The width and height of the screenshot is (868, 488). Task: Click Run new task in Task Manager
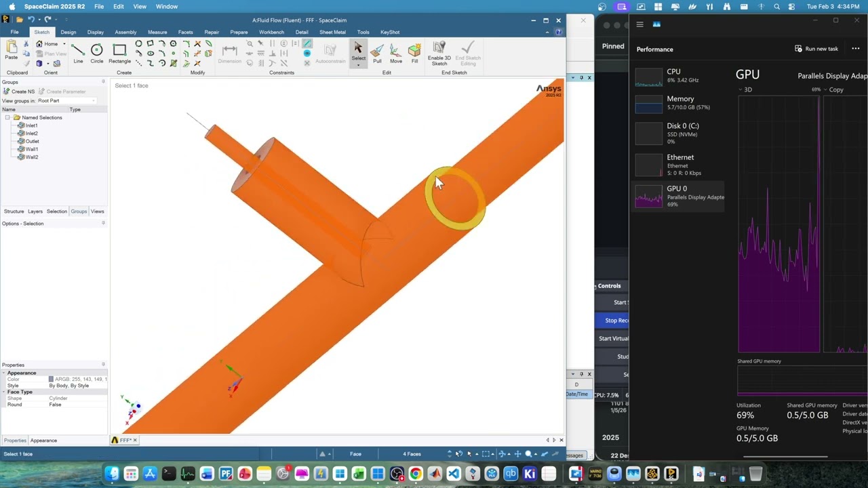(816, 49)
